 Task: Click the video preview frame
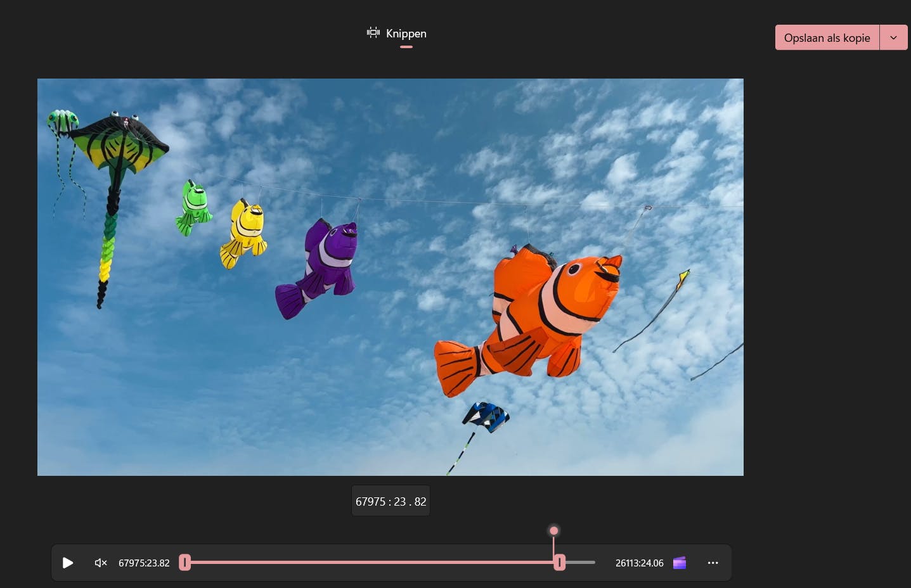coord(391,277)
